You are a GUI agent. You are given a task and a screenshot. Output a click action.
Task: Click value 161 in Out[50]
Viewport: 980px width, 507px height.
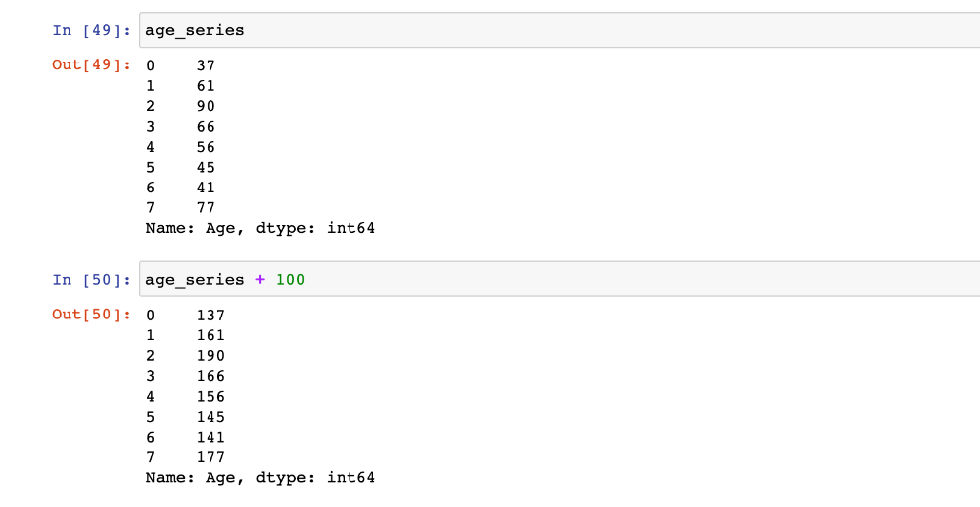pyautogui.click(x=210, y=335)
